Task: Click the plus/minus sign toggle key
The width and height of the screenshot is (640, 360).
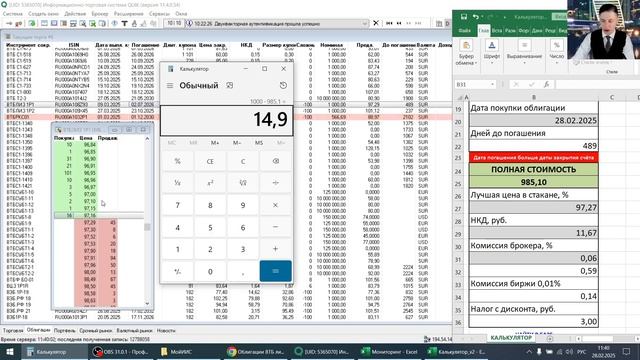Action: pos(178,271)
